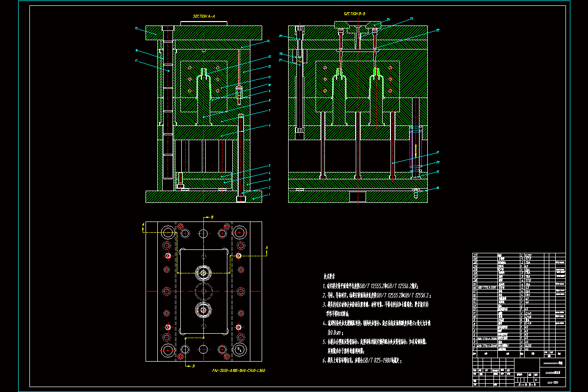Click part balloon number 21 in Section B-B
Image resolution: width=588 pixels, height=392 pixels.
(x=438, y=152)
